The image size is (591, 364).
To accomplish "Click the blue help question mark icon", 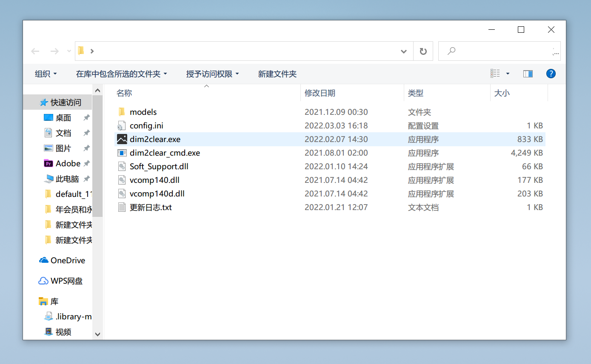I will tap(551, 74).
